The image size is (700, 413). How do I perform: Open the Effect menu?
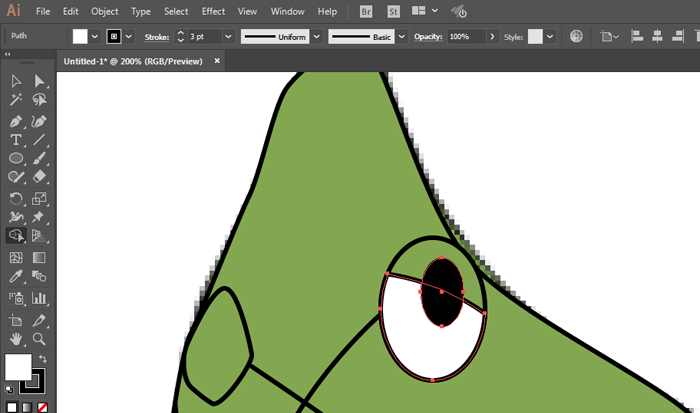[x=213, y=11]
